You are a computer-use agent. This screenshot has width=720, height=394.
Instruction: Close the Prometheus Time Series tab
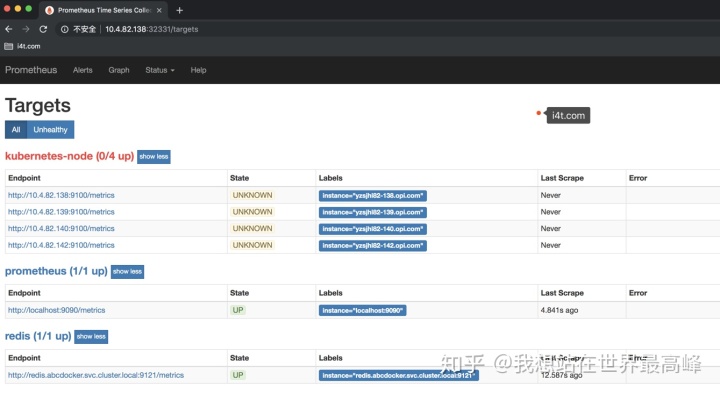pyautogui.click(x=159, y=10)
